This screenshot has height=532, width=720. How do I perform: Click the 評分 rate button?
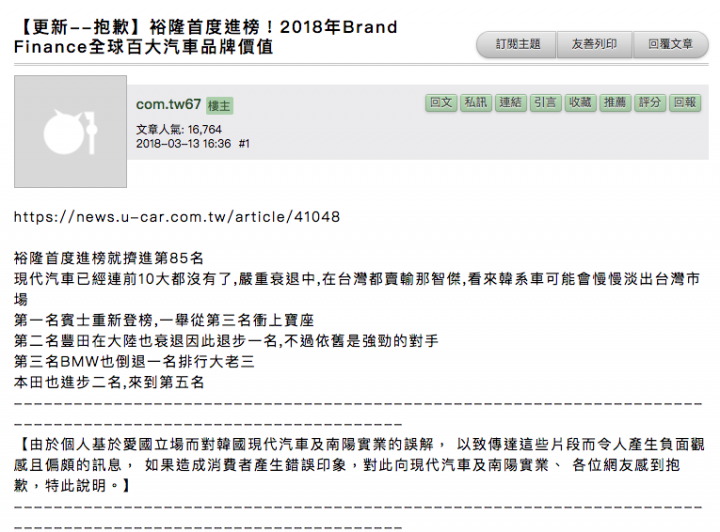click(x=650, y=102)
